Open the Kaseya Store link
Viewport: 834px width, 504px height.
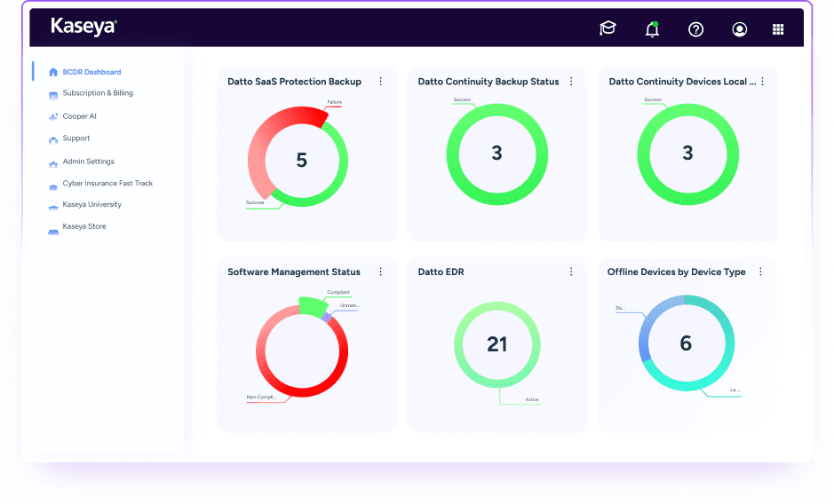pos(84,226)
